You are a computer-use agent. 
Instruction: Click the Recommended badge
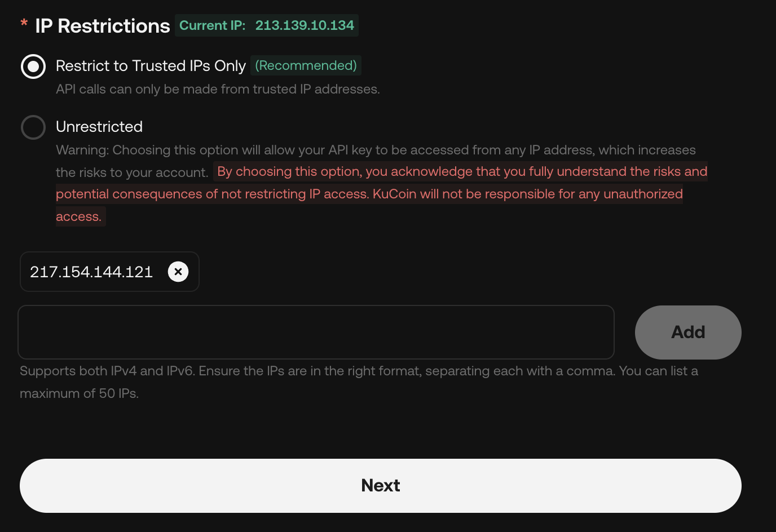[306, 65]
